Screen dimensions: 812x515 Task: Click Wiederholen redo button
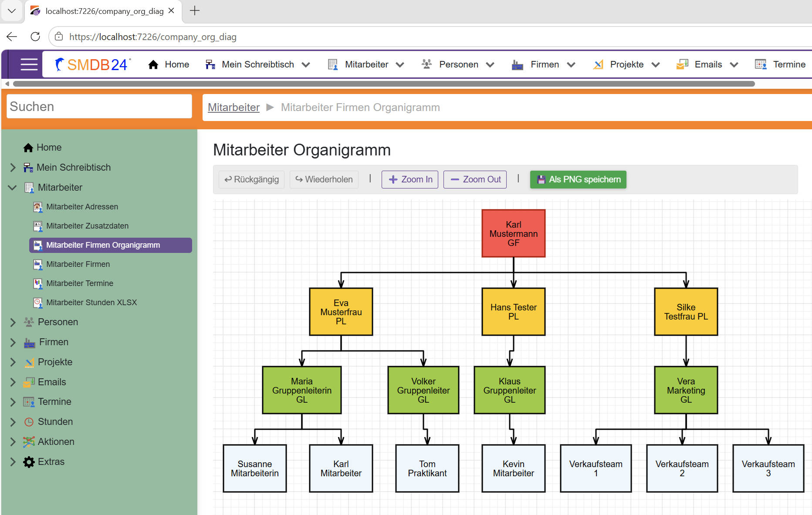(x=324, y=179)
